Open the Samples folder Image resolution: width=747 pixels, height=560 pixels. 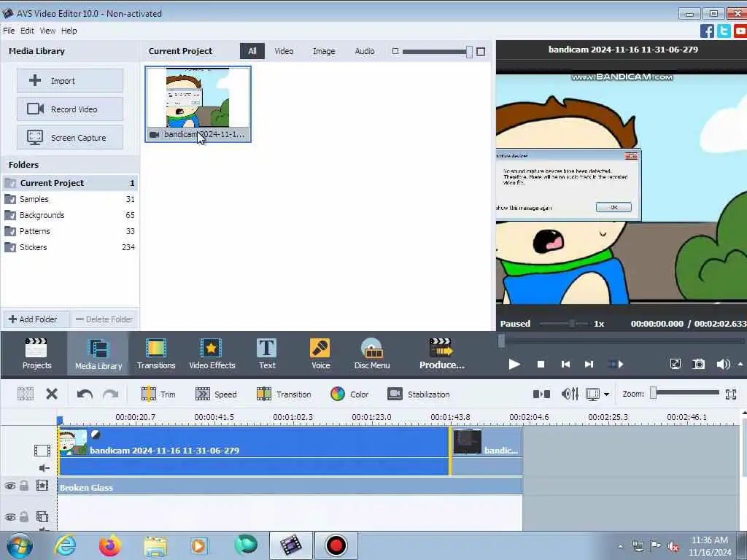coord(70,199)
